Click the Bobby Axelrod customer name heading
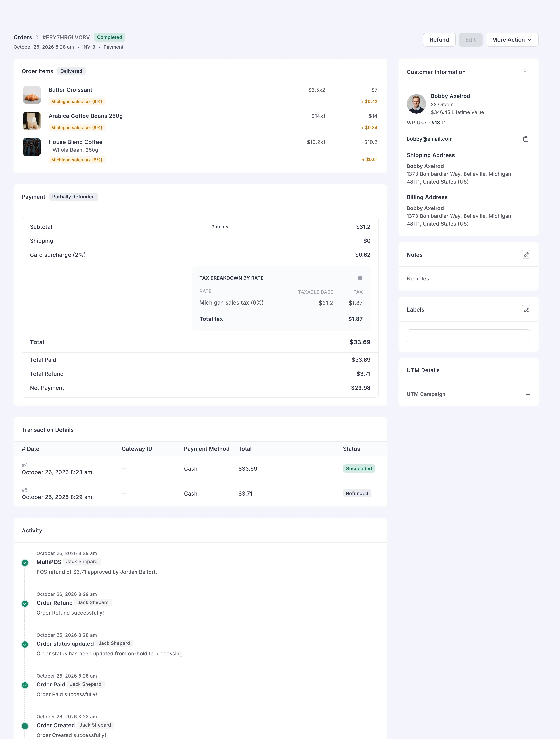Viewport: 560px width, 739px height. (x=450, y=96)
